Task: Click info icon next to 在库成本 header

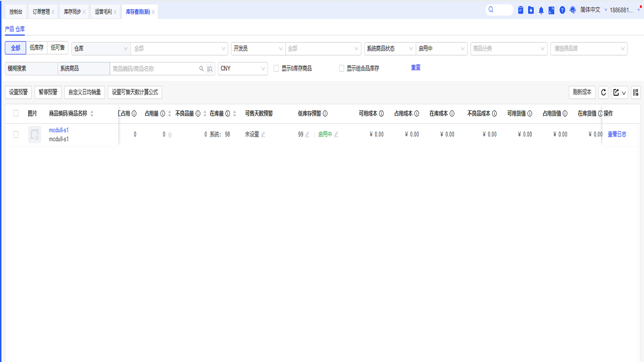Action: 452,113
